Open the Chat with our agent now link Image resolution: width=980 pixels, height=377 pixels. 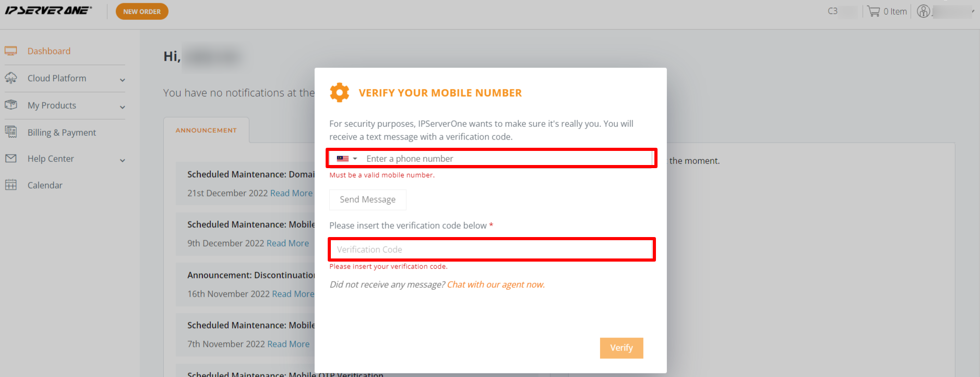coord(496,285)
